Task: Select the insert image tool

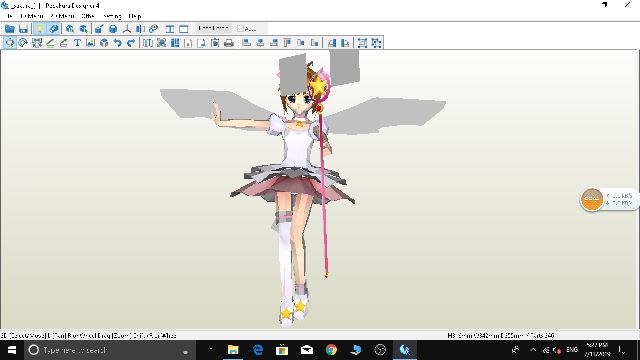Action: click(x=91, y=42)
